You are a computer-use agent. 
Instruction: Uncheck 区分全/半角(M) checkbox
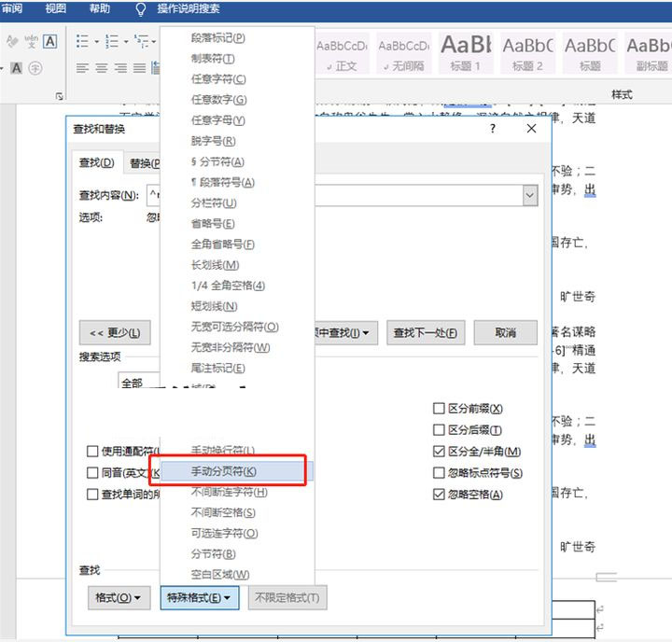(x=477, y=452)
